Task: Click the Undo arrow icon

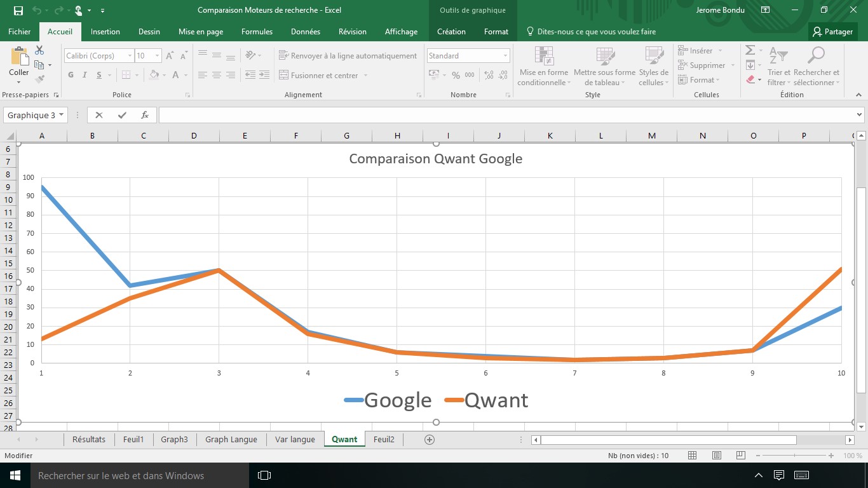Action: (36, 10)
